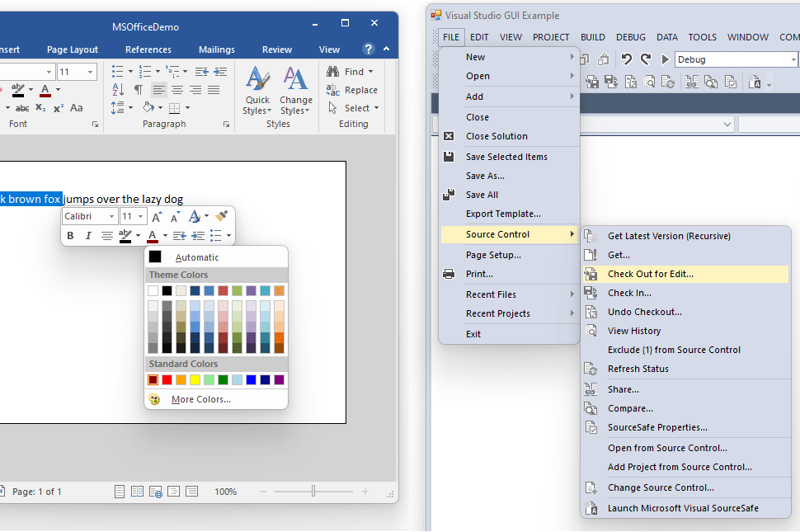Toggle Align Left in ribbon Paragraph group
Viewport: 800px width, 532px height.
pyautogui.click(x=158, y=90)
